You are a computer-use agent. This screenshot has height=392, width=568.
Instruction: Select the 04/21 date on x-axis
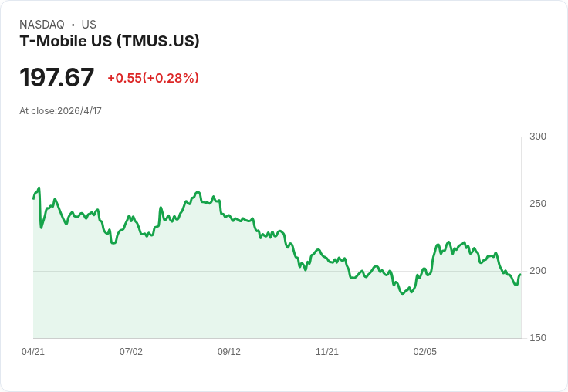pos(33,352)
